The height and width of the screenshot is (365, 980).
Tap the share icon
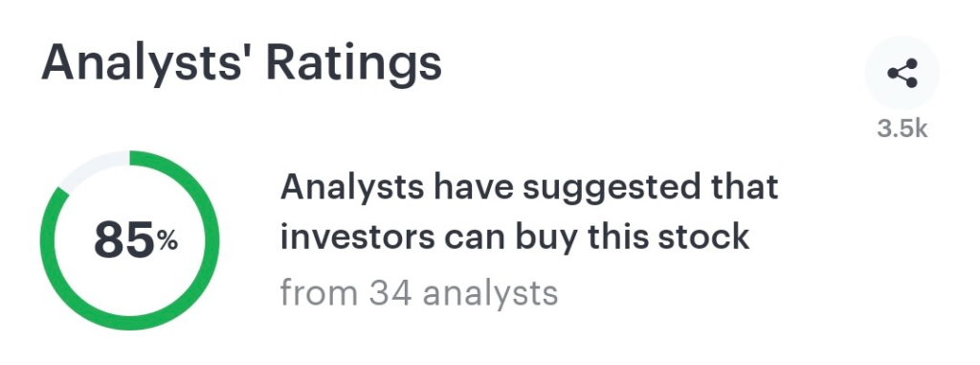click(x=902, y=73)
